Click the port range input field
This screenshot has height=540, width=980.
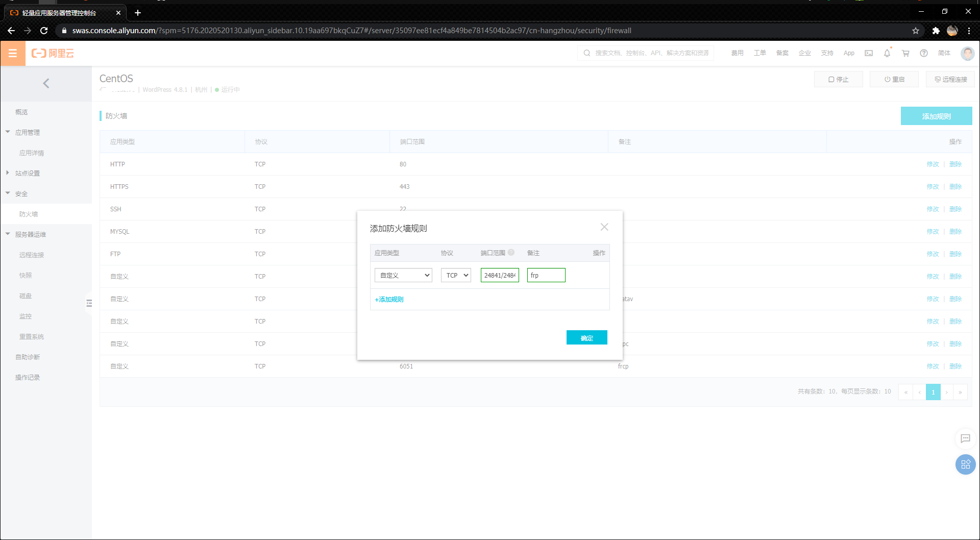pos(499,275)
